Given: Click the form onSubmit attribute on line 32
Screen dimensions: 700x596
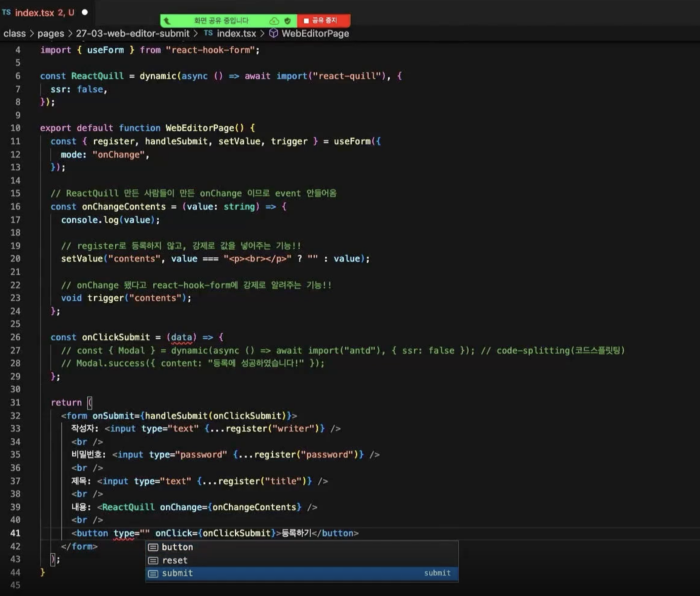Looking at the screenshot, I should pyautogui.click(x=113, y=416).
